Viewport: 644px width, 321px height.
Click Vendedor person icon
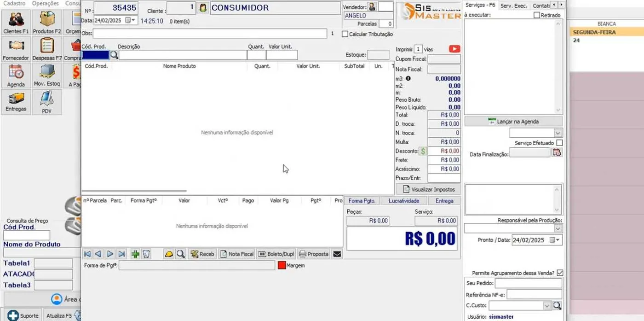click(x=372, y=7)
